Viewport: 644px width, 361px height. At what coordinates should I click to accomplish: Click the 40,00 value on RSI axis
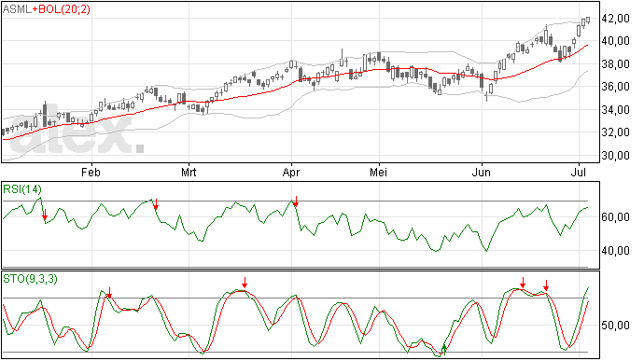[615, 251]
